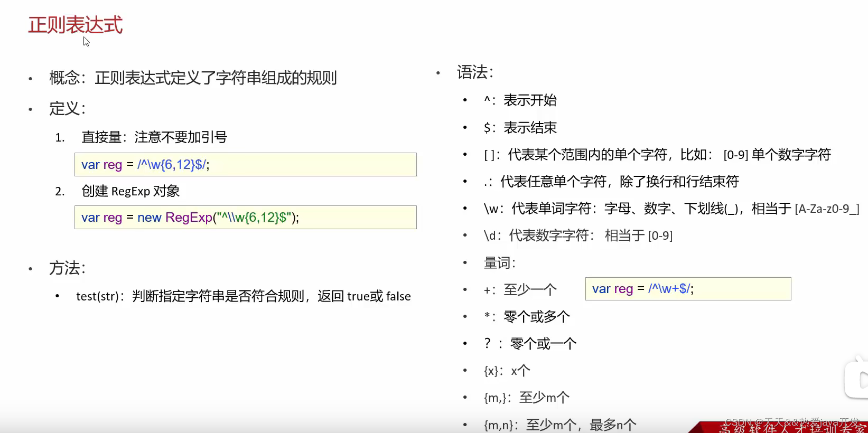The width and height of the screenshot is (868, 433).
Task: Click the line +：至少一个
Action: click(520, 289)
